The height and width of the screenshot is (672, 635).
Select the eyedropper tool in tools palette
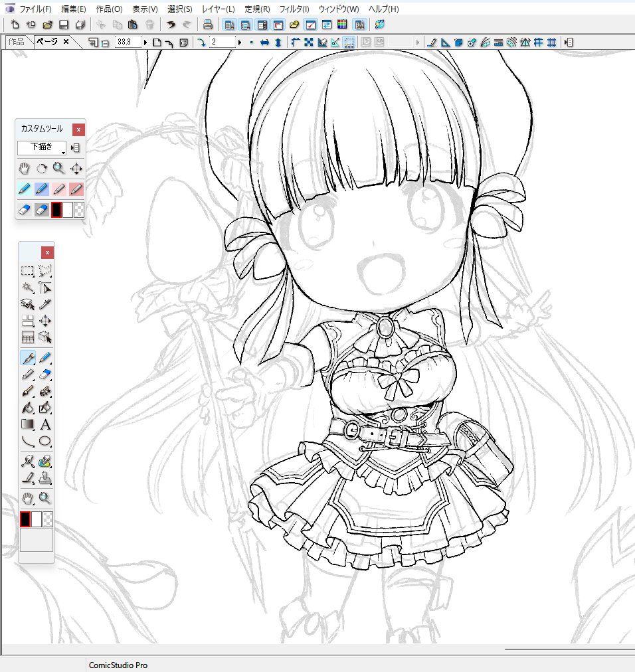(45, 304)
